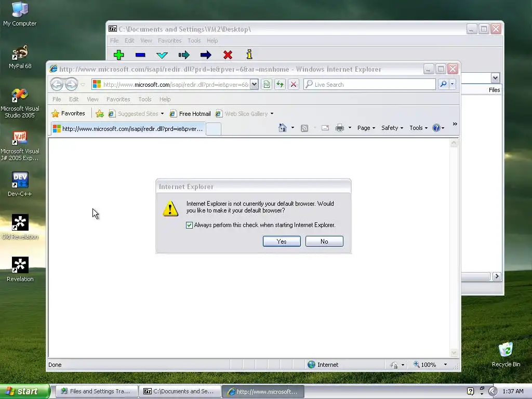The height and width of the screenshot is (399, 532).
Task: Click the 7-Zip Test checkmark icon
Action: click(162, 55)
